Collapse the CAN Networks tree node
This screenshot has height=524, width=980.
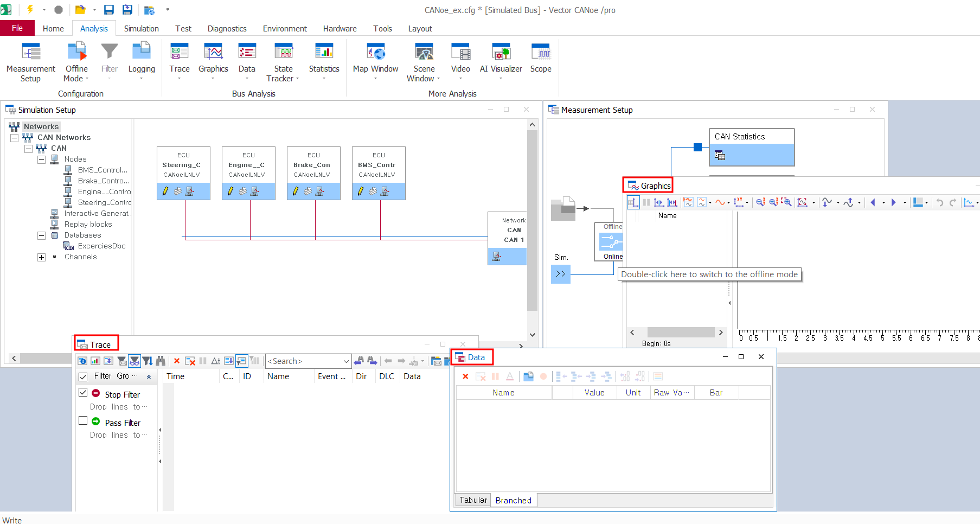[15, 138]
